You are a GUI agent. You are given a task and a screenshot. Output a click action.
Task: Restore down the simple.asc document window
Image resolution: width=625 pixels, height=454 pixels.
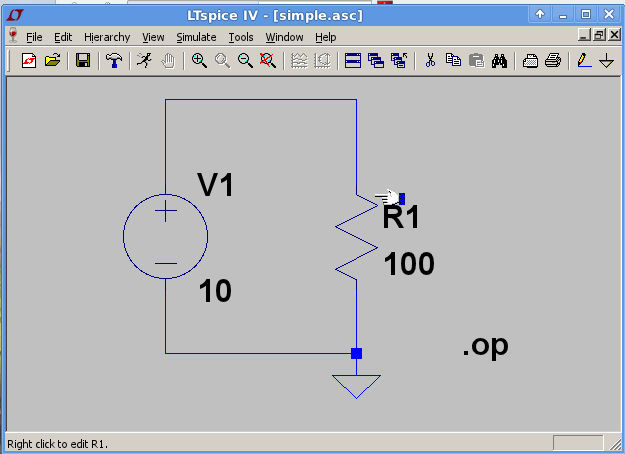tap(599, 35)
